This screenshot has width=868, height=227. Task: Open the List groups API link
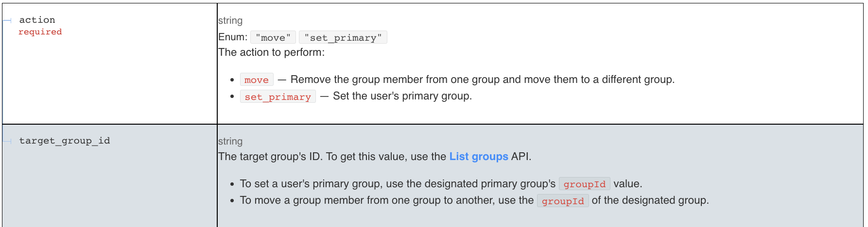pyautogui.click(x=478, y=157)
